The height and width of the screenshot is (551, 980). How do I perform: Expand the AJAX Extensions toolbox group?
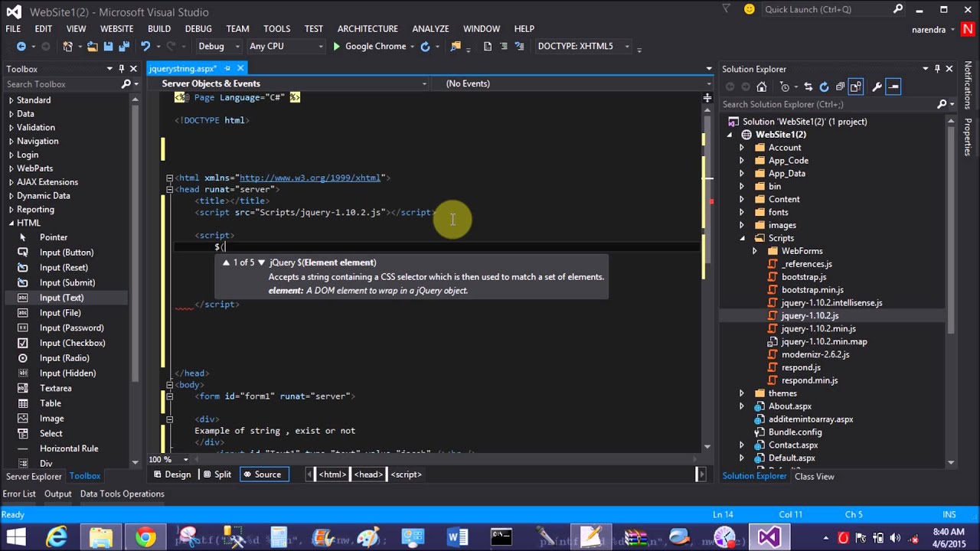[x=11, y=182]
